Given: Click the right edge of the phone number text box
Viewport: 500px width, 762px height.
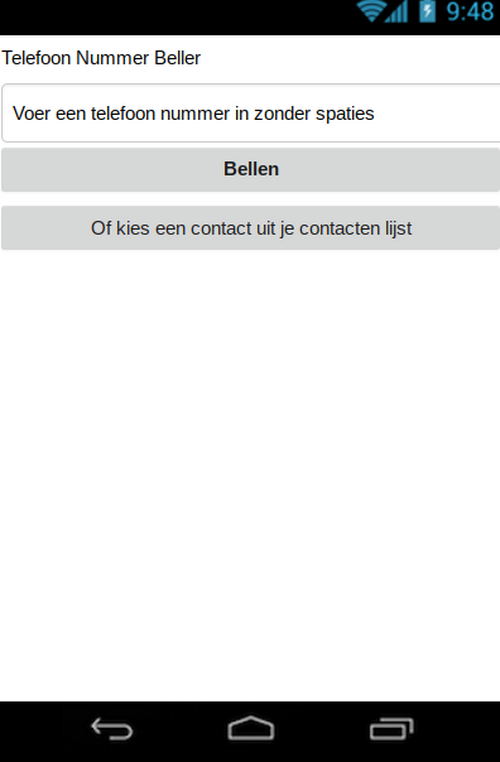Looking at the screenshot, I should pyautogui.click(x=493, y=113).
